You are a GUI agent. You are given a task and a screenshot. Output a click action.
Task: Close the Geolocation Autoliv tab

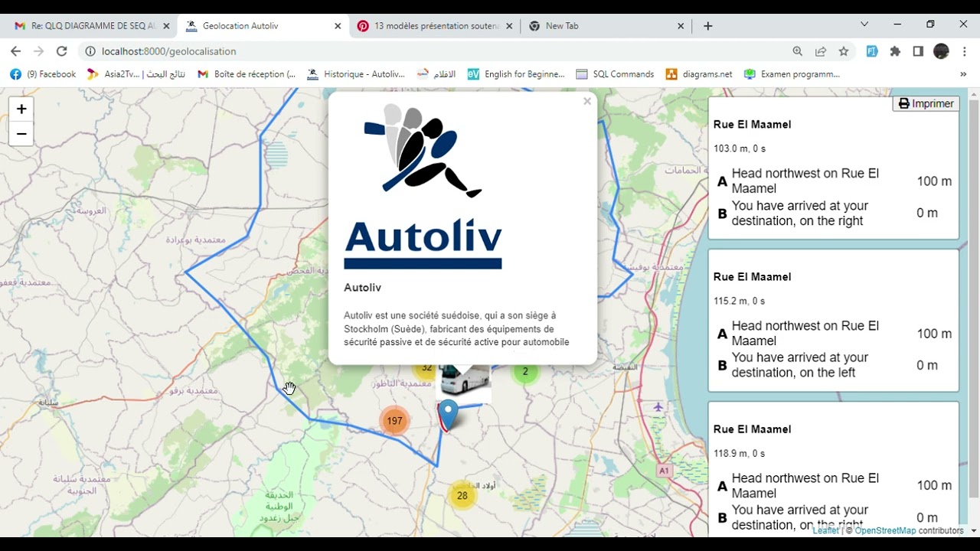338,26
